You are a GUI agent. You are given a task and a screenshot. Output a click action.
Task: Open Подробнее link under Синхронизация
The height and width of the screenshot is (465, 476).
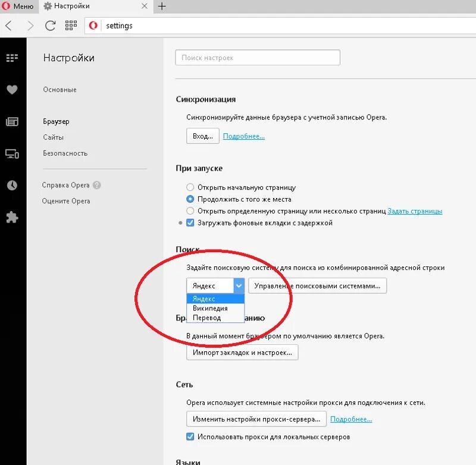(x=244, y=136)
